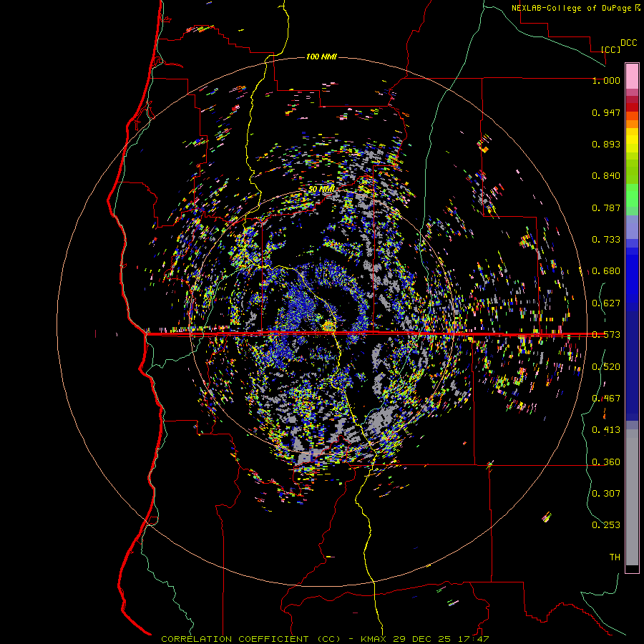Screen dimensions: 644x644
Task: Pick the yellow segment of the color scale
Action: 632,140
